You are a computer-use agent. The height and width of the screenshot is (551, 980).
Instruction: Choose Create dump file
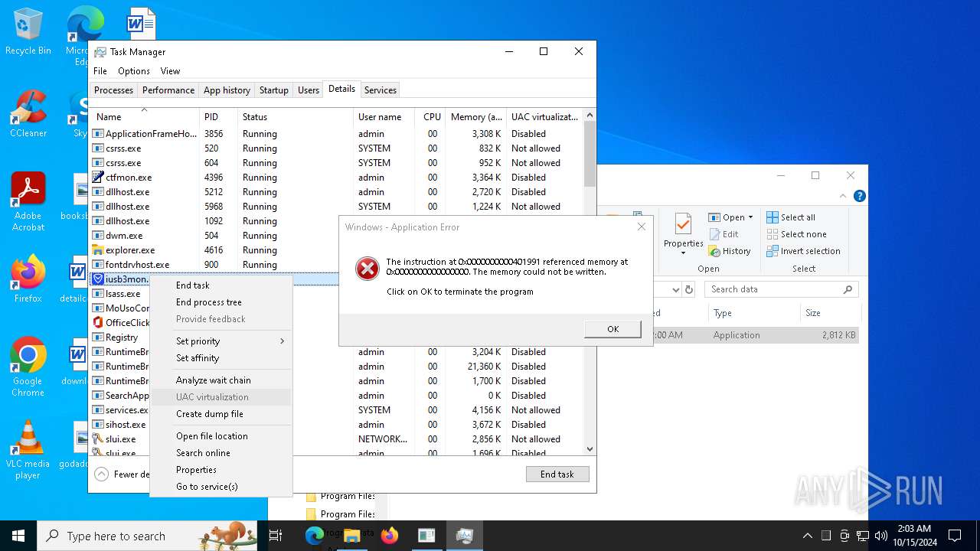point(221,414)
